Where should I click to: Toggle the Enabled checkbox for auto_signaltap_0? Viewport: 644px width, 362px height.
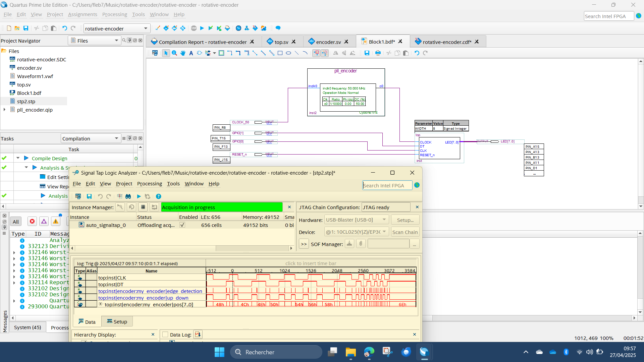(x=182, y=225)
